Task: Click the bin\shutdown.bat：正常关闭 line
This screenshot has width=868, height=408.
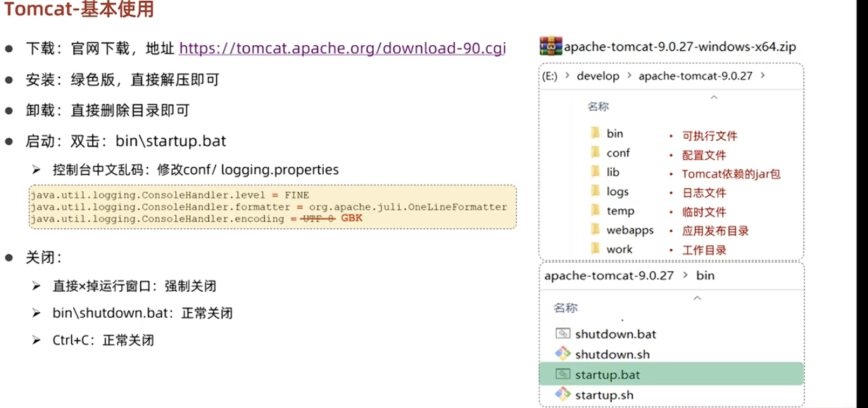Action: tap(142, 313)
